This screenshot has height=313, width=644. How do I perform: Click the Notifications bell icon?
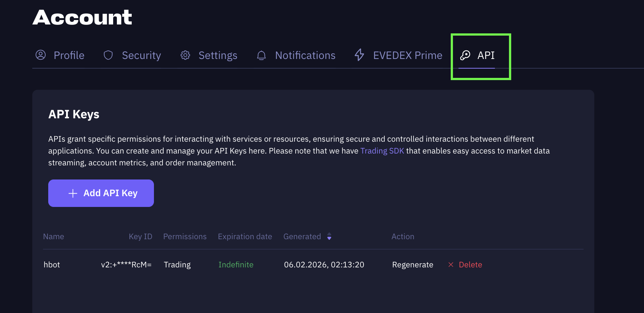(261, 55)
